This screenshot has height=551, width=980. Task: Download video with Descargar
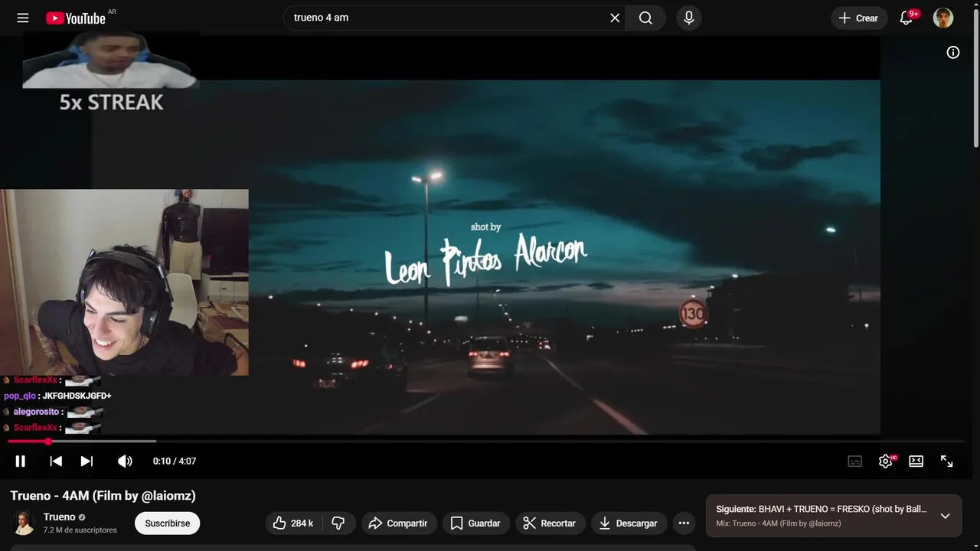point(629,523)
